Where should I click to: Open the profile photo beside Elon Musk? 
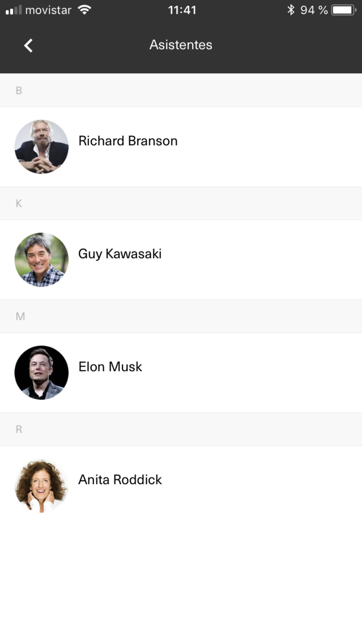tap(42, 373)
